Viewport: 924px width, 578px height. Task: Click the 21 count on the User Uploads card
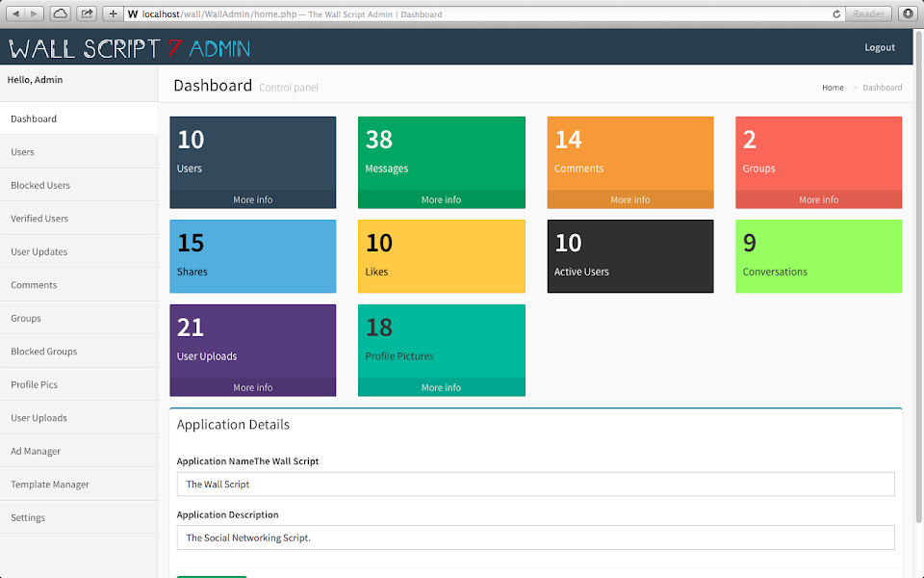click(x=191, y=328)
